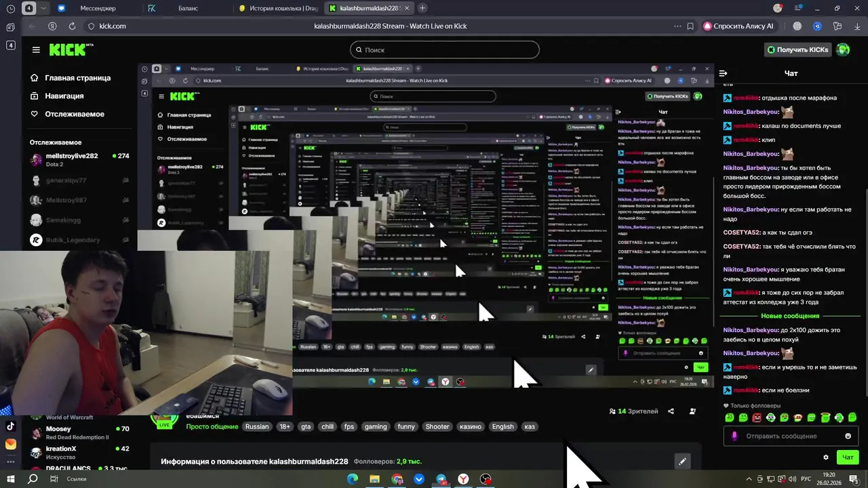Viewport: 868px width, 488px height.
Task: Open the browser tab group dropdown arrow
Action: 44,8
